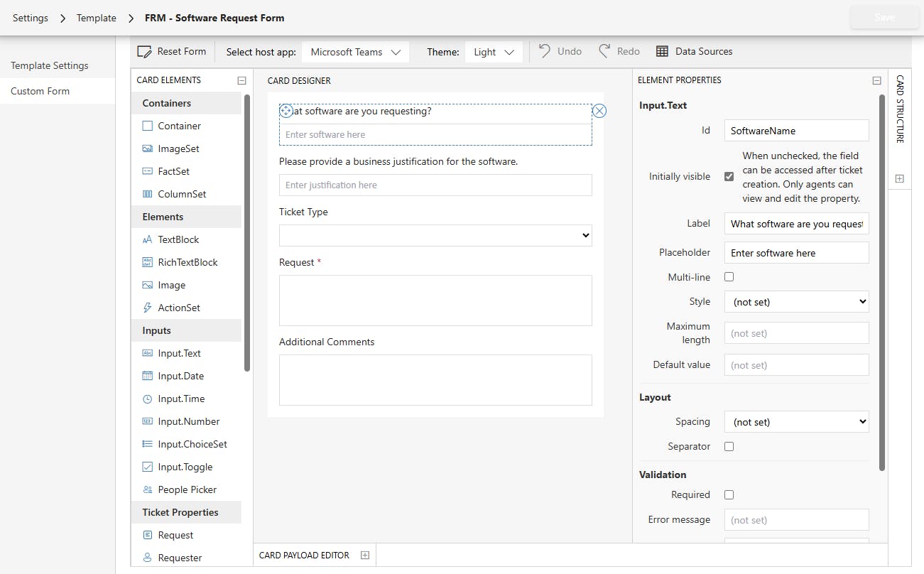
Task: Open Template Settings in sidebar
Action: (x=50, y=65)
